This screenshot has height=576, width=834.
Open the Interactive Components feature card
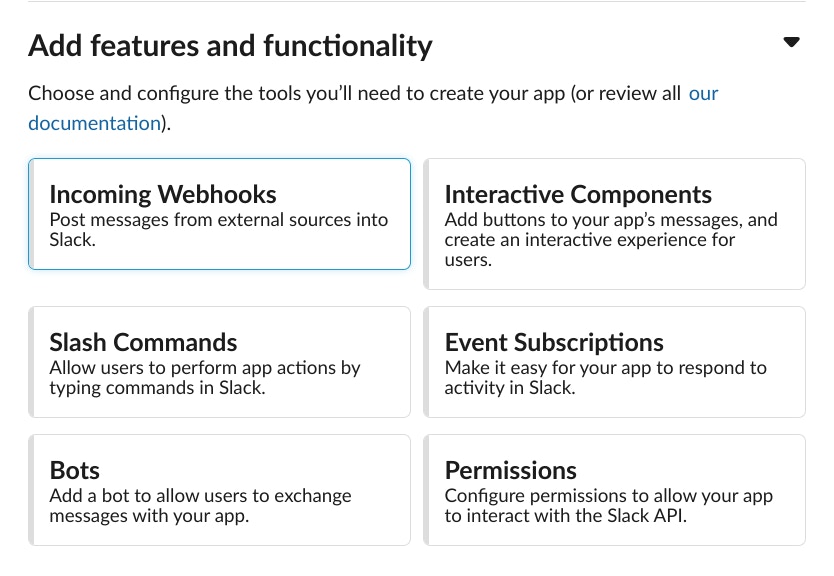614,224
